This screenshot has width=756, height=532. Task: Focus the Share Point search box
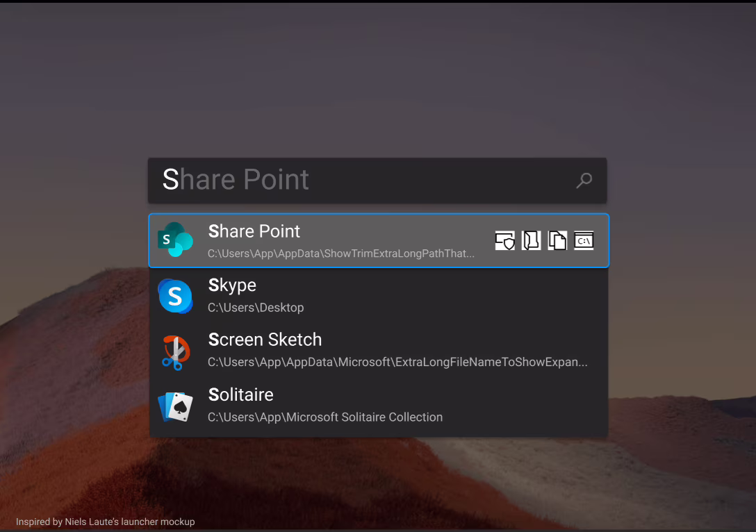(x=361, y=180)
